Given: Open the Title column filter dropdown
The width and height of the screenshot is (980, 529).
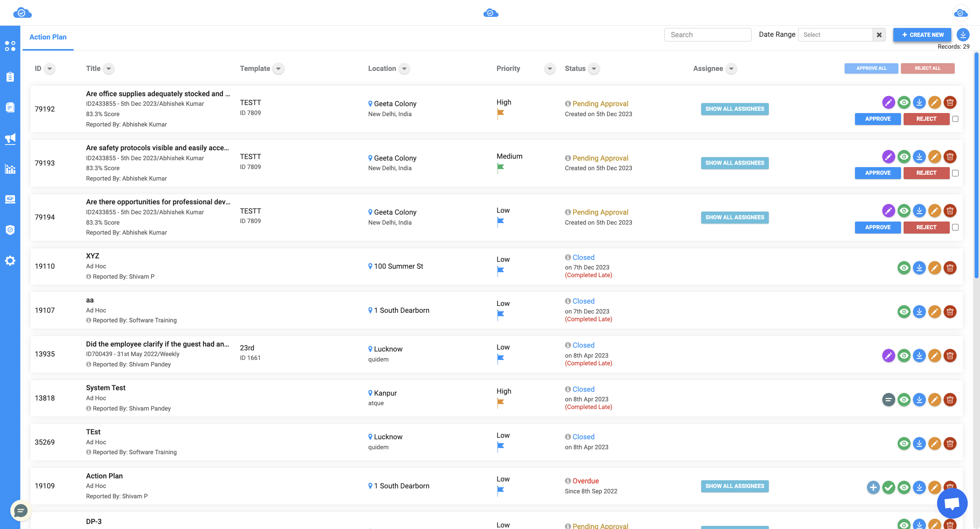Looking at the screenshot, I should tap(109, 69).
